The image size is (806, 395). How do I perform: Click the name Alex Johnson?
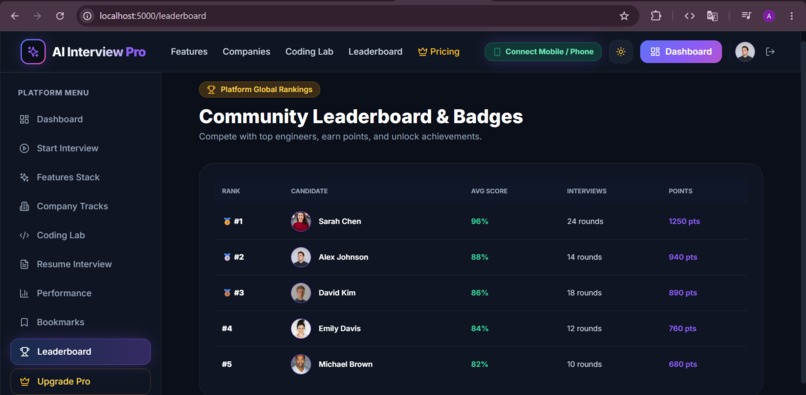click(343, 257)
